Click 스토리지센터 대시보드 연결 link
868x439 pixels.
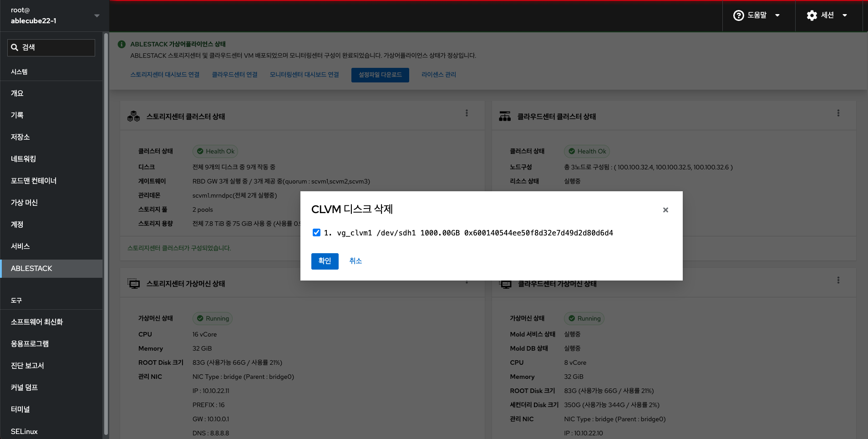coord(165,75)
